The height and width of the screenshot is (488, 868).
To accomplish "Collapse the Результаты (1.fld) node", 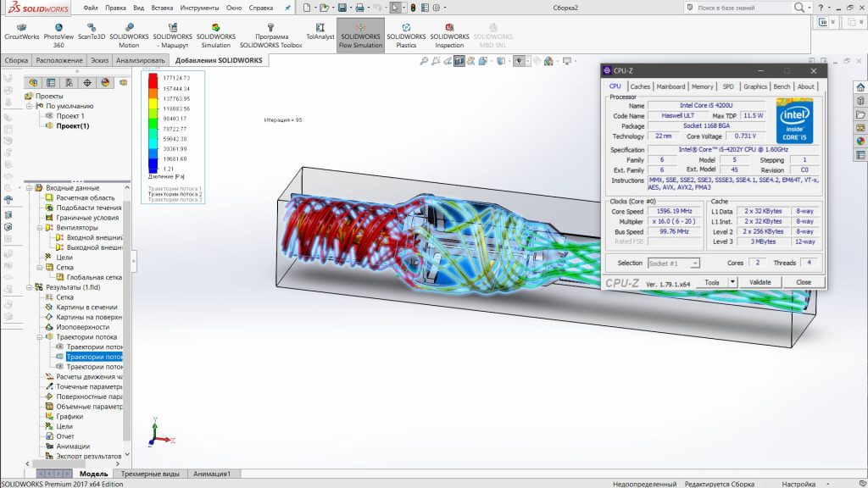I will click(30, 287).
